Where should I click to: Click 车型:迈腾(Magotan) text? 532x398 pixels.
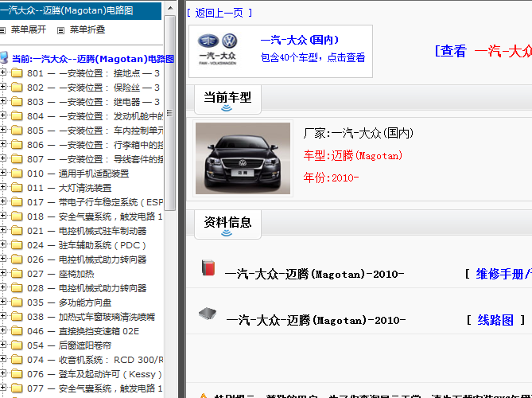point(353,155)
